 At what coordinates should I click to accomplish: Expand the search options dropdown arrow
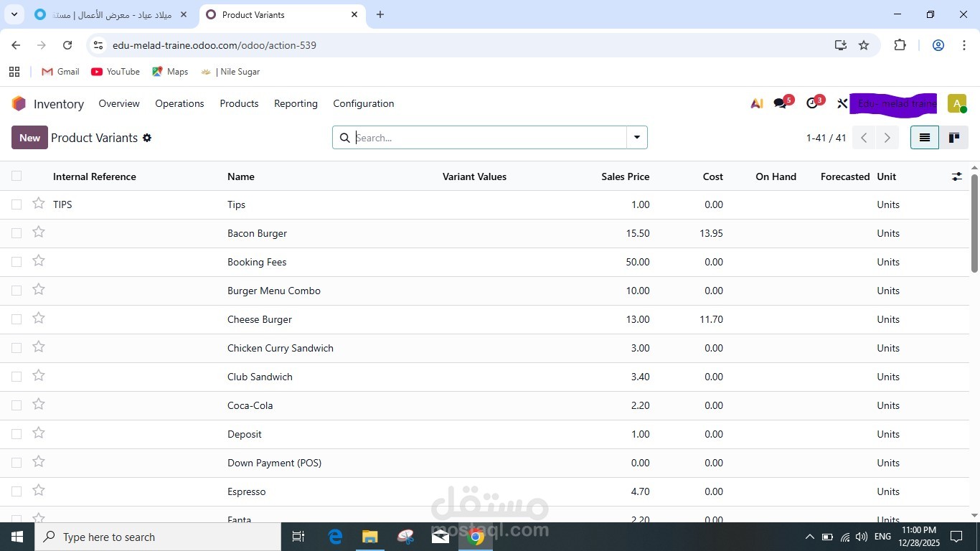click(x=637, y=138)
